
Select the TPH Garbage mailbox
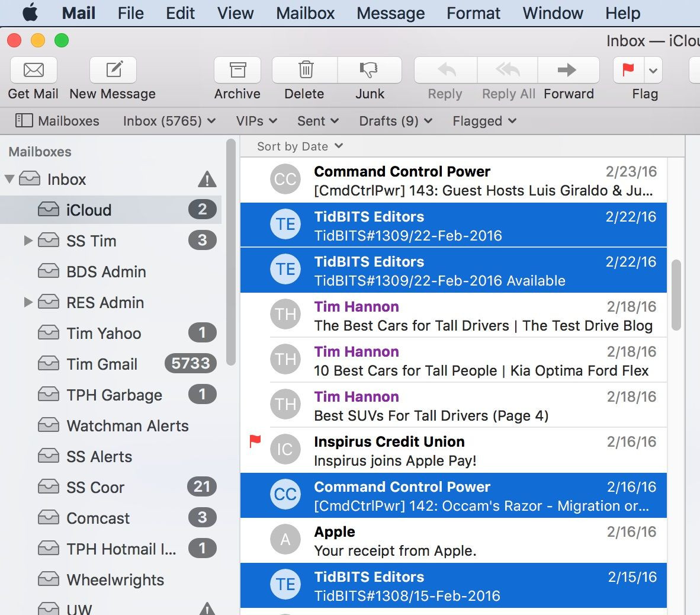[111, 395]
